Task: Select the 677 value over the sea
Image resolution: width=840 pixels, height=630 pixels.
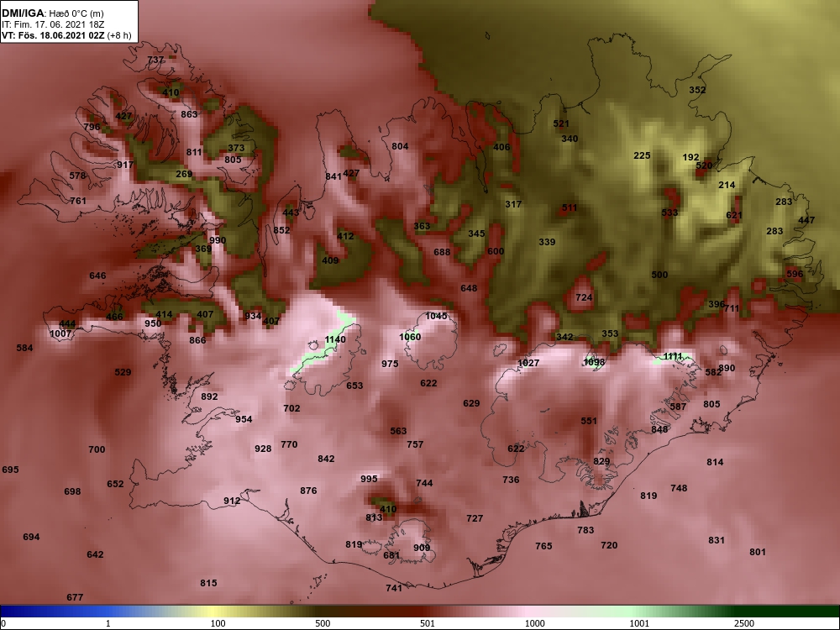Action: (75, 596)
